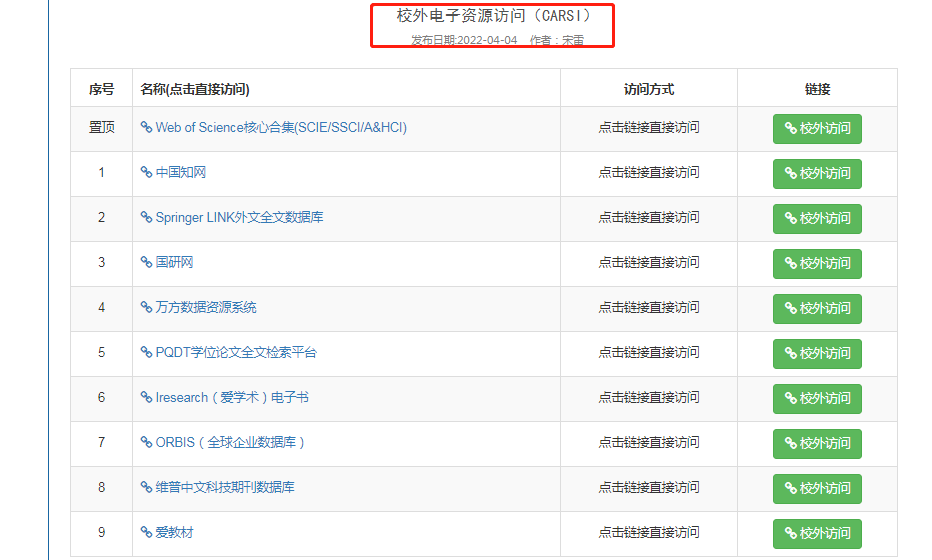This screenshot has width=932, height=560.
Task: Click 校外访问 button for 万方数据资源系统
Action: coord(817,309)
